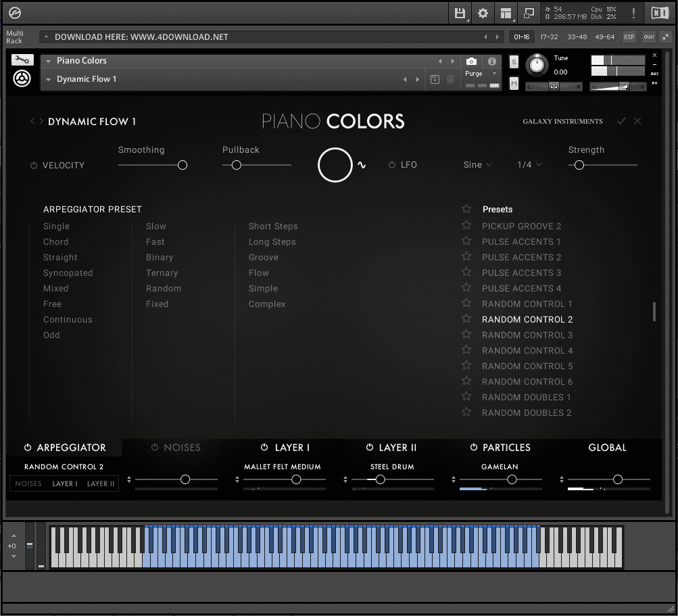Screen dimensions: 678x616
Task: Open the save files menu icon
Action: point(460,13)
